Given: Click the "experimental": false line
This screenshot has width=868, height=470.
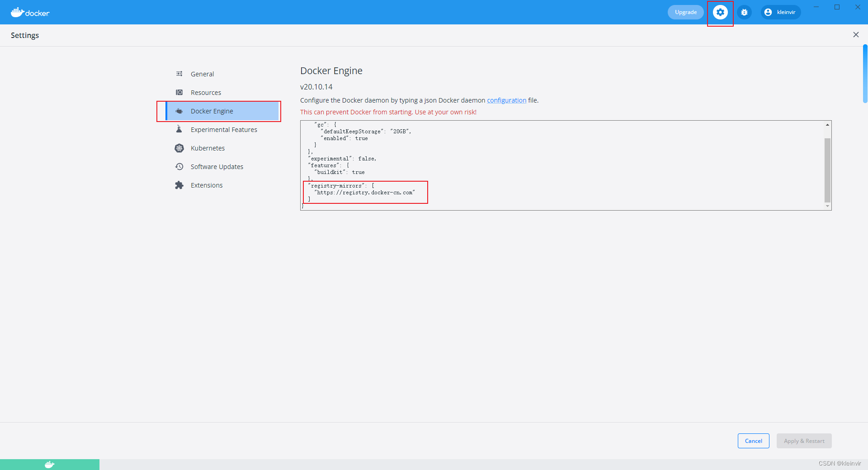Looking at the screenshot, I should (x=342, y=159).
